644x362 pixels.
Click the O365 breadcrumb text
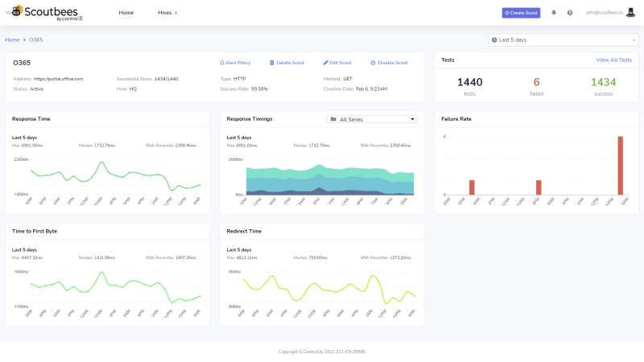(x=35, y=39)
